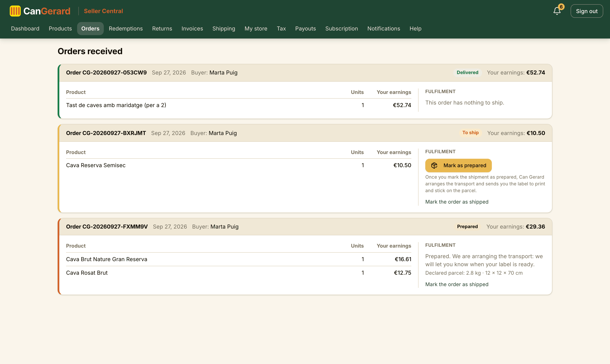
Task: Open the Invoices tab
Action: click(192, 28)
